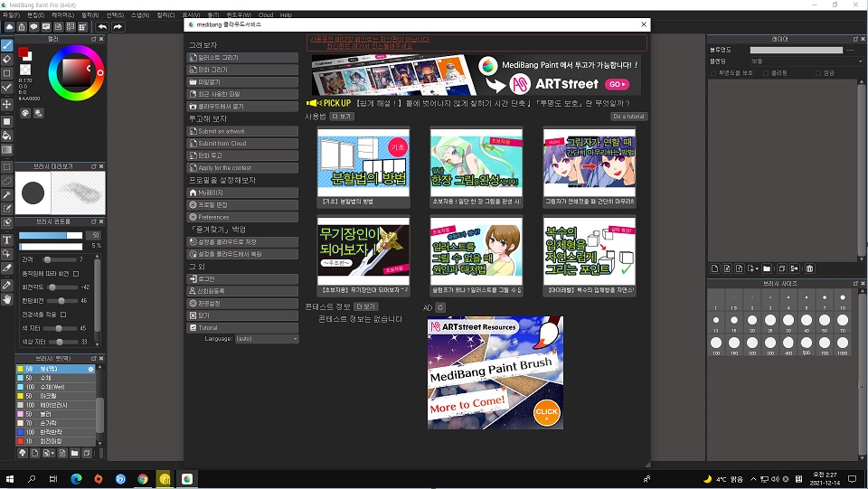Screen dimensions: 868x489
Task: Click the Submit an artwork button
Action: pyautogui.click(x=242, y=131)
